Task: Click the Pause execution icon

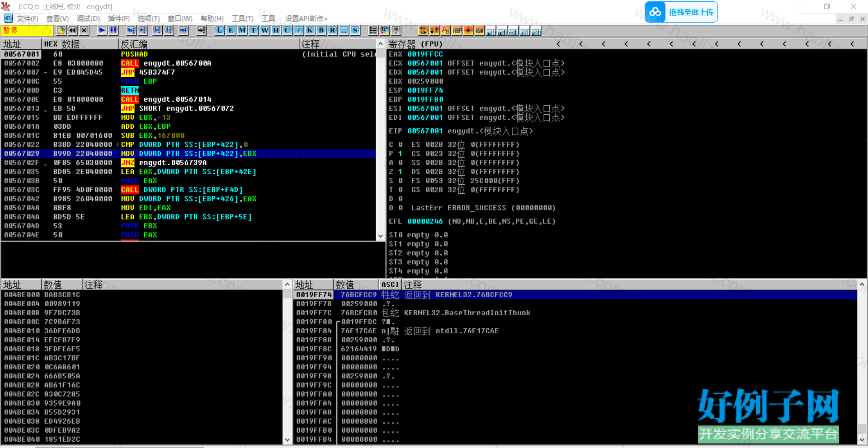Action: point(113,30)
